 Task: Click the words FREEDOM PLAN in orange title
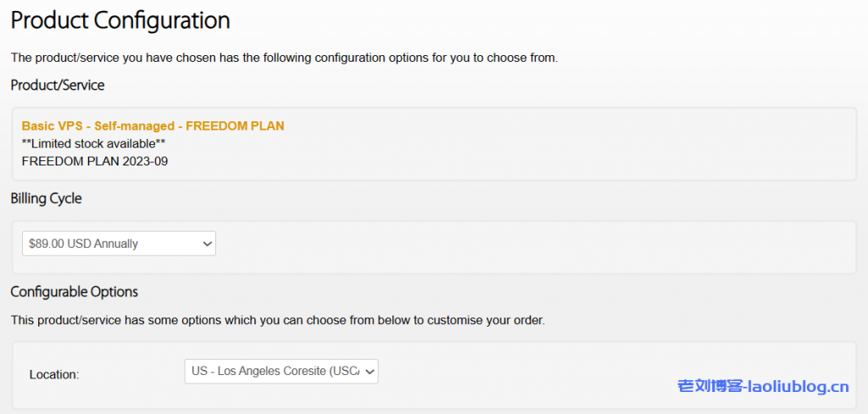(235, 126)
